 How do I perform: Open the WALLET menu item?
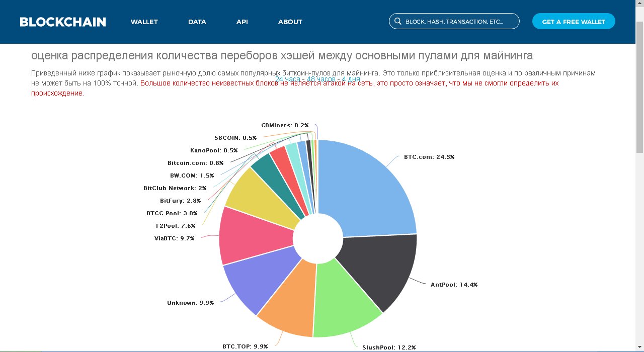144,22
